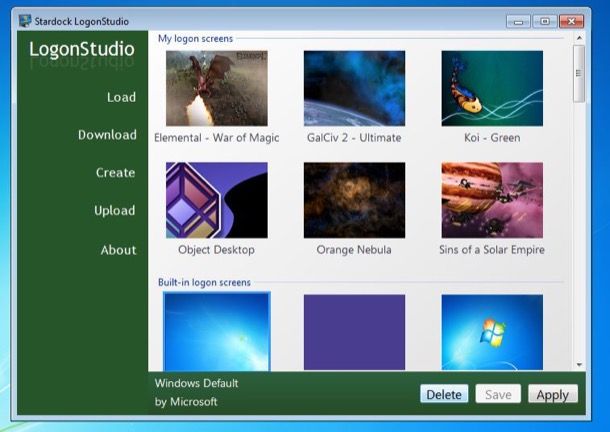Click the 'Built-in logon screens' heading

click(204, 282)
